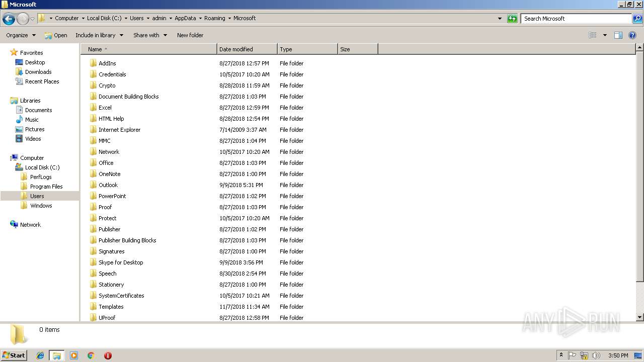The image size is (644, 362).
Task: Expand address bar history dropdown
Action: pyautogui.click(x=500, y=19)
